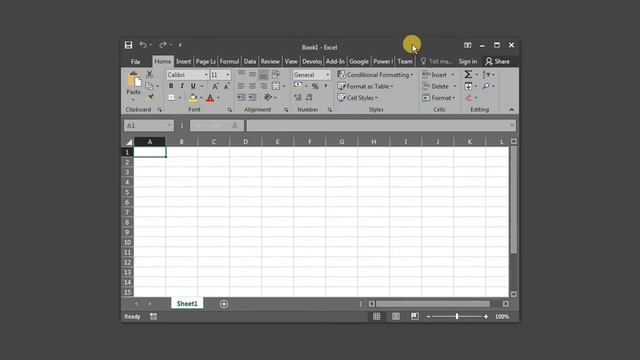Toggle Italic formatting

coord(182,86)
